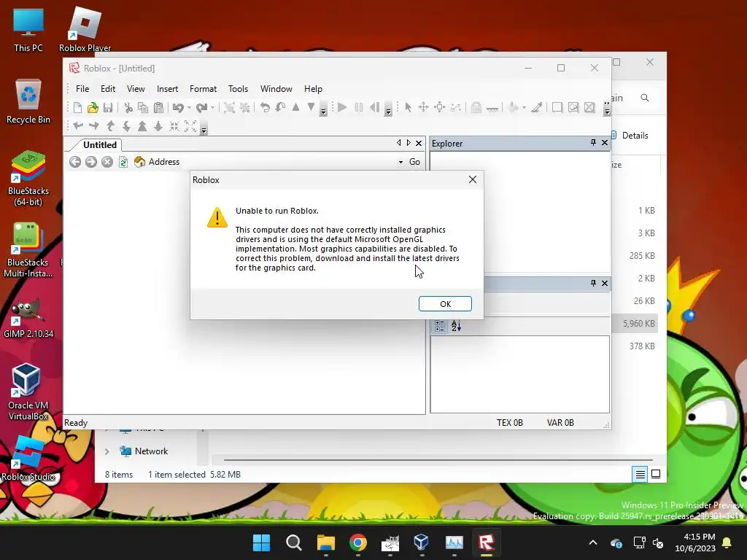
Task: Toggle categorized view in Properties panel
Action: coord(440,326)
